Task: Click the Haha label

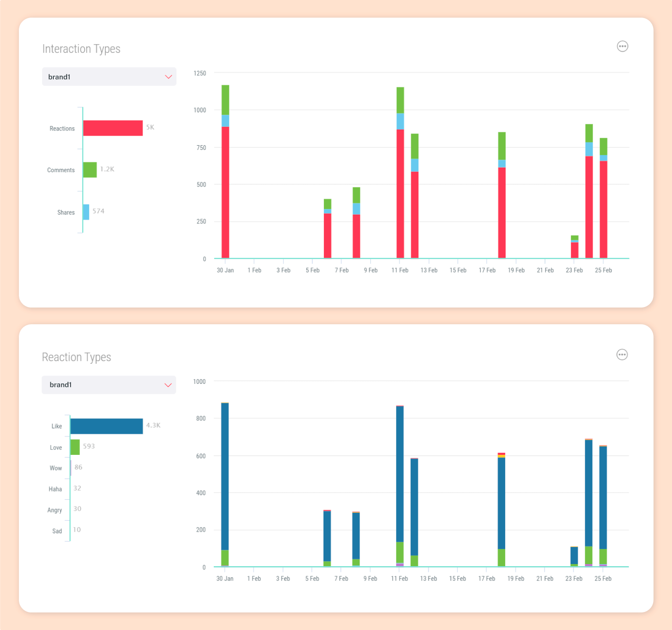Action: [x=55, y=489]
